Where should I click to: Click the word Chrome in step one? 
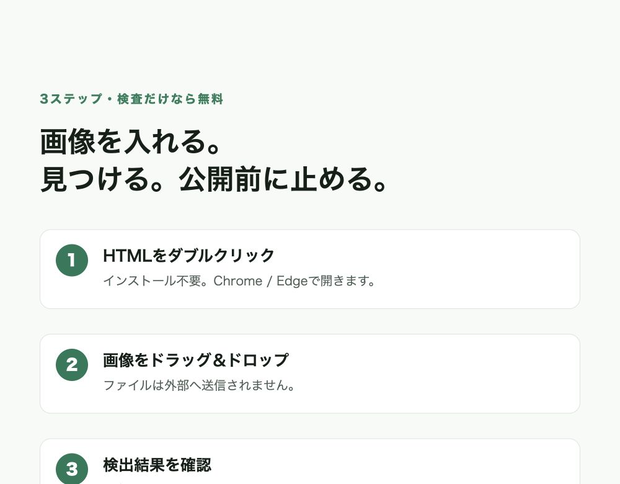tap(238, 281)
